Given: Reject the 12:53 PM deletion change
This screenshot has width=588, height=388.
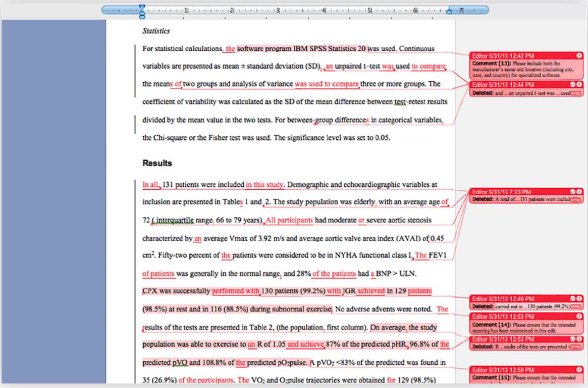Looking at the screenshot, I should (x=579, y=338).
